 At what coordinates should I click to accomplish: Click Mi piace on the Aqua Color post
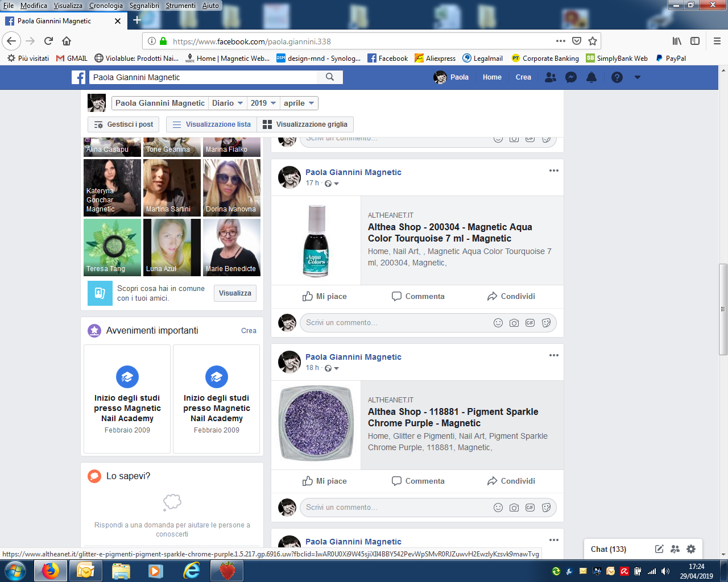324,296
